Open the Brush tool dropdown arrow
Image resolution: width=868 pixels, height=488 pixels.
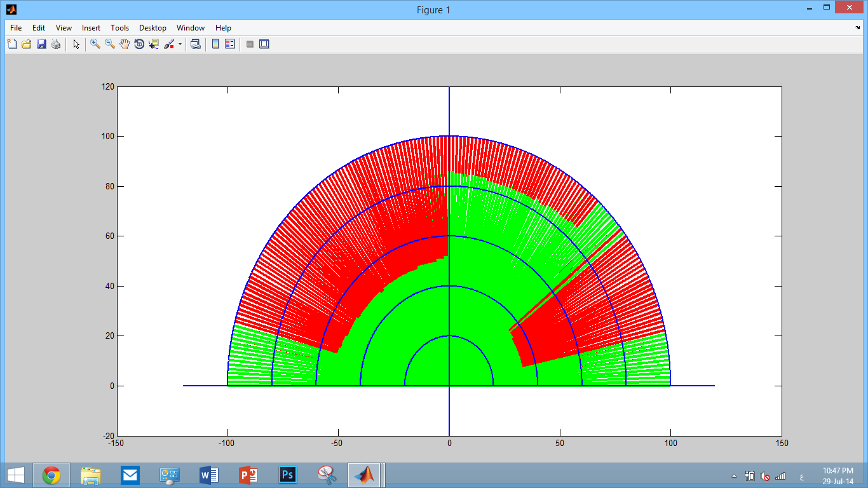(179, 44)
